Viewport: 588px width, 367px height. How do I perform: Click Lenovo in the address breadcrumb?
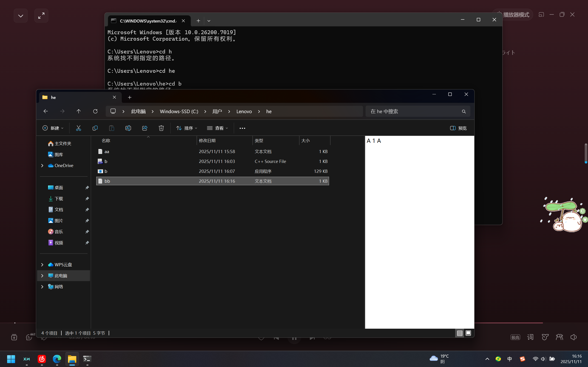point(244,111)
